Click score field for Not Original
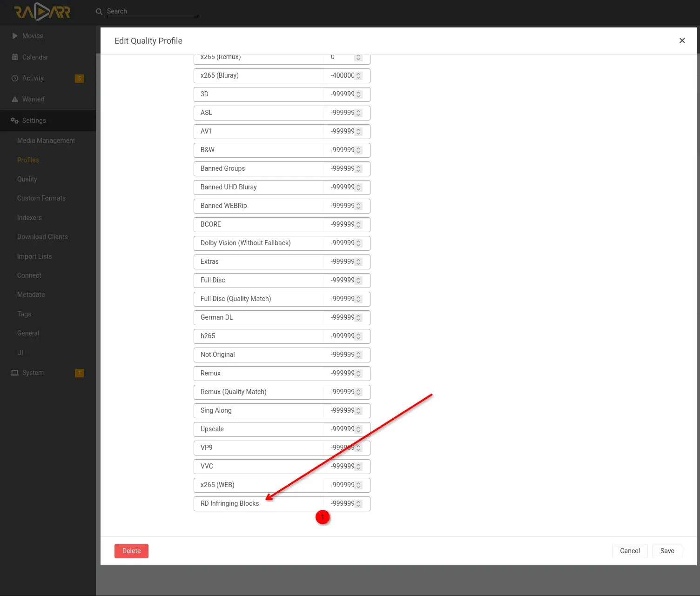The image size is (700, 596). [x=347, y=355]
